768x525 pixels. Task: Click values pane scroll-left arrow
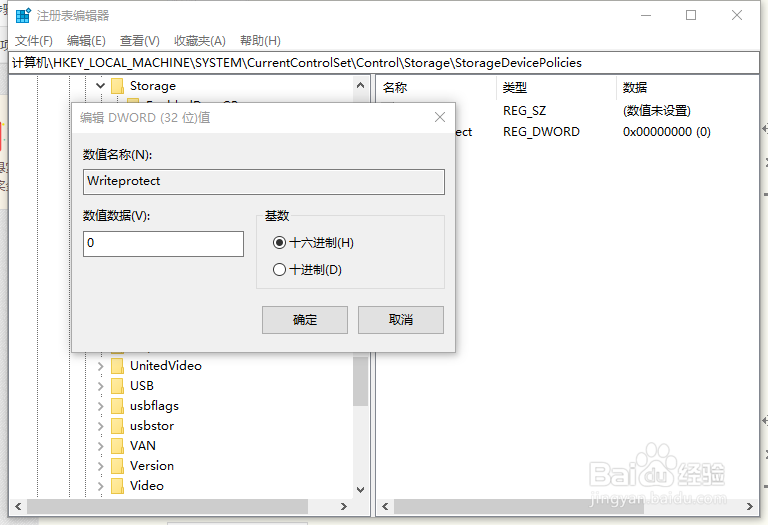tap(385, 506)
